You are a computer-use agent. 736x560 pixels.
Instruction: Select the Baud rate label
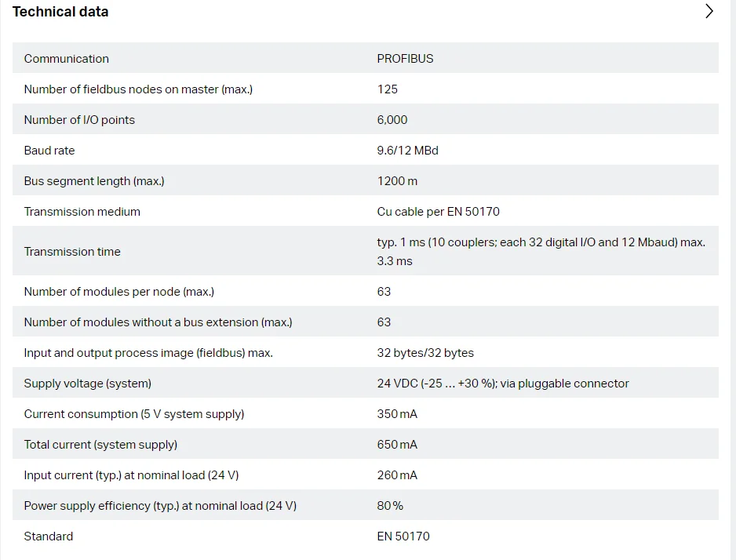point(49,151)
